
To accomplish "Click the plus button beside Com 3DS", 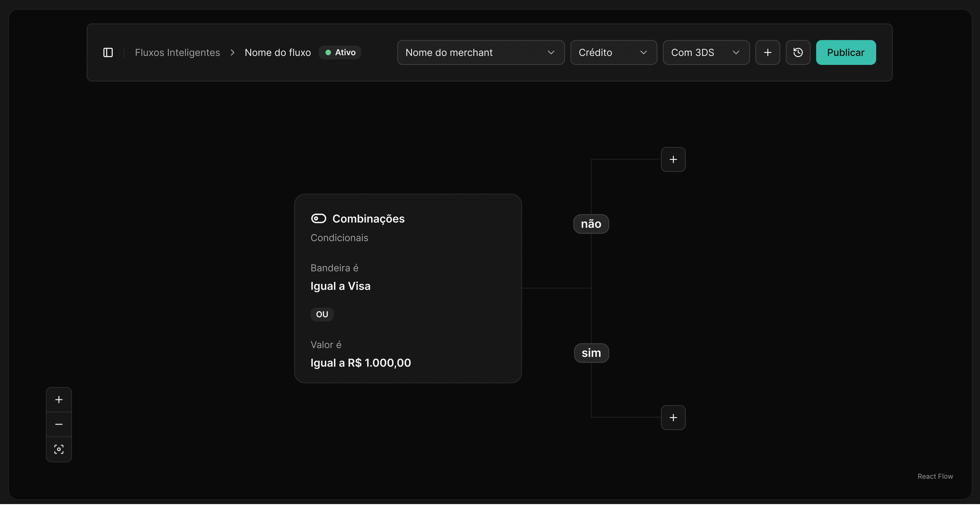I will tap(768, 52).
